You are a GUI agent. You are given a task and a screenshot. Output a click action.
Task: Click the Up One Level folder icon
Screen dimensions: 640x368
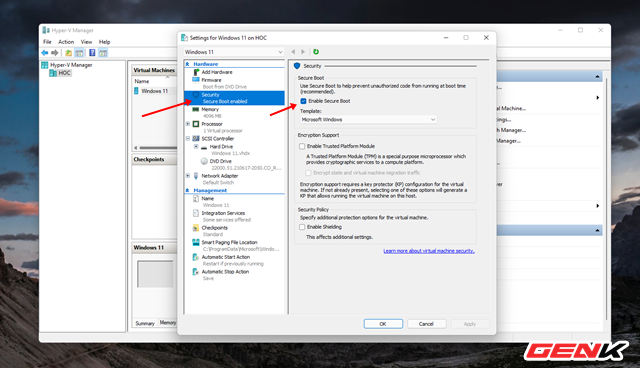69,53
